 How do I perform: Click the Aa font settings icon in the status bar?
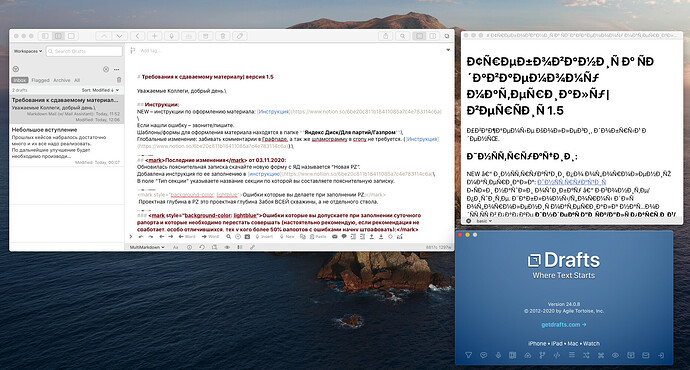176,247
